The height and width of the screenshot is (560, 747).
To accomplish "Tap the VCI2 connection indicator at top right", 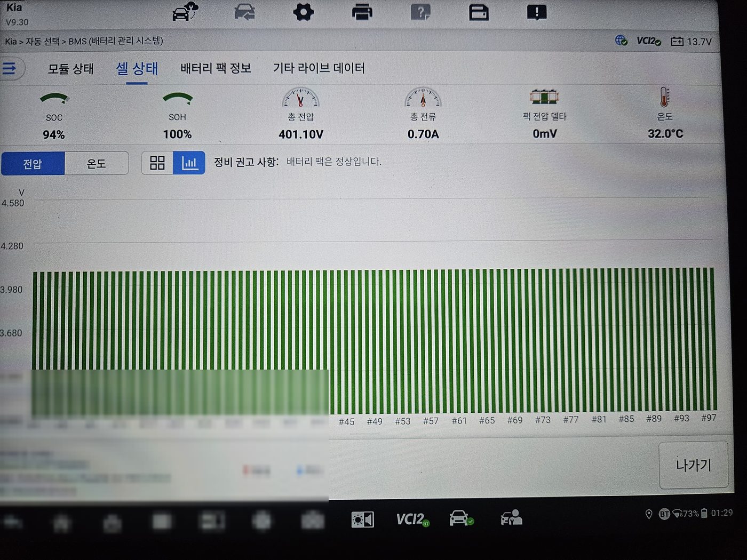I will [648, 41].
